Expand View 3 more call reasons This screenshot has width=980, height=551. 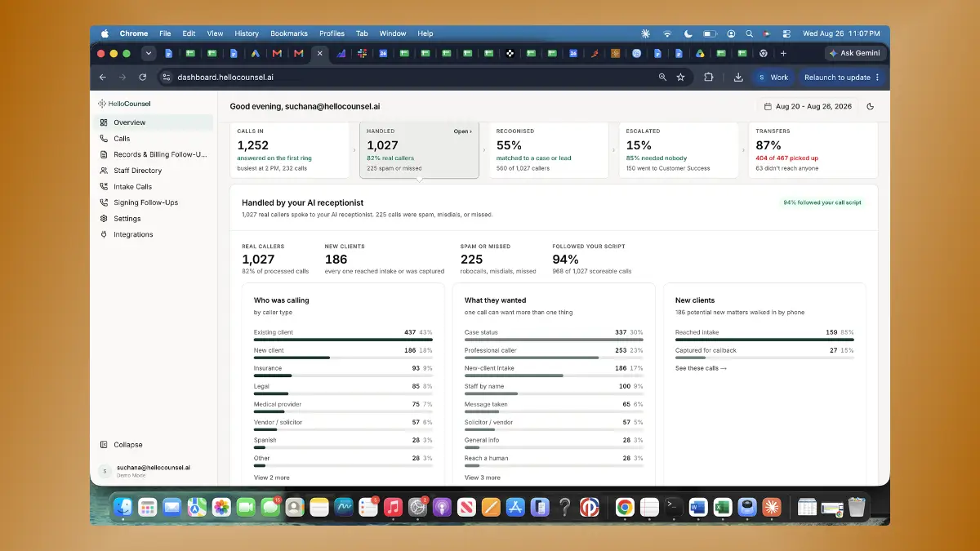tap(482, 478)
